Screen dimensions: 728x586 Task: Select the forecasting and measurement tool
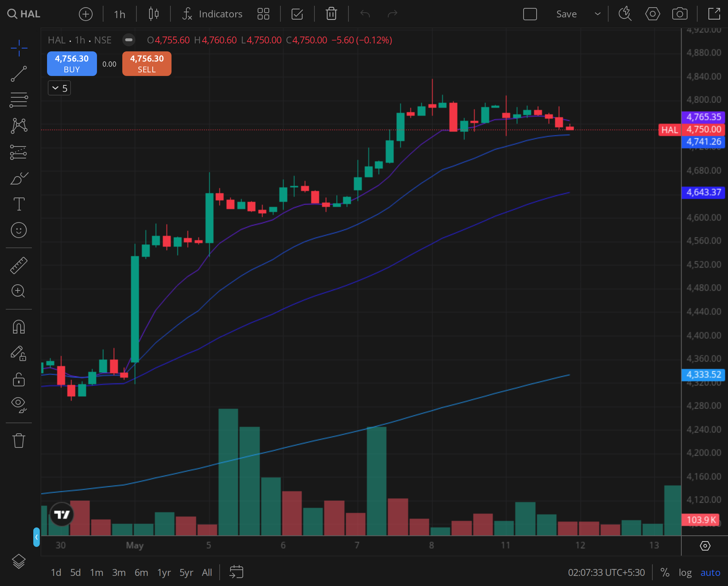[x=19, y=152]
